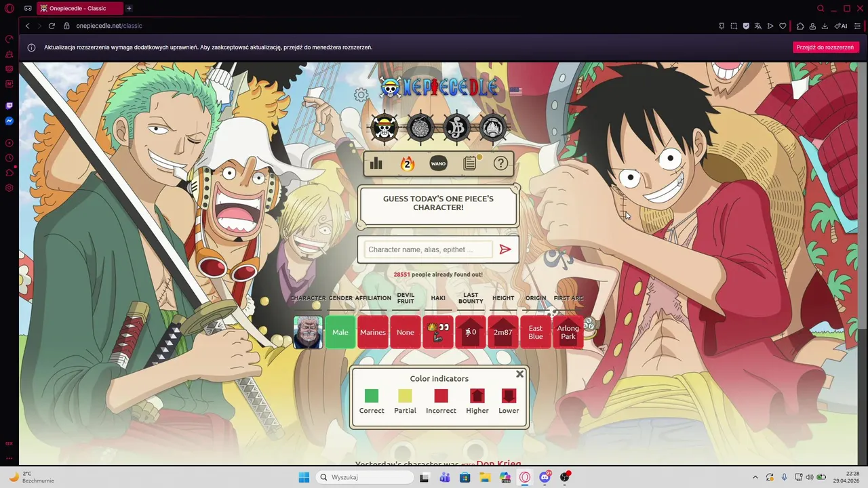Open the browser downloads icon

coord(825,26)
